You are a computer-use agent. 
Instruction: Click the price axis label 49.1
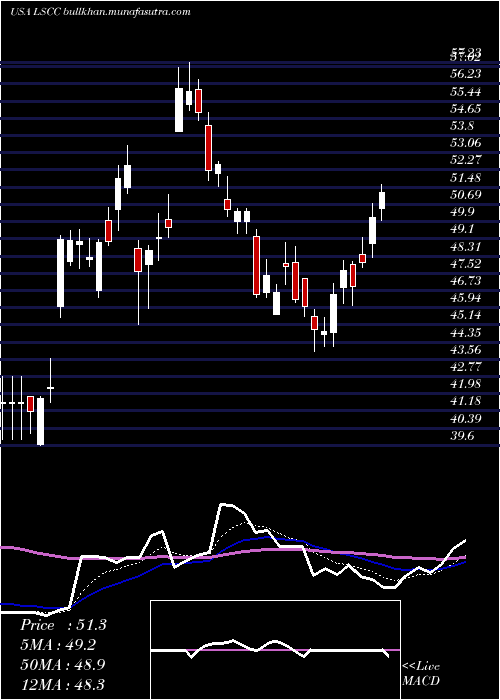point(462,229)
